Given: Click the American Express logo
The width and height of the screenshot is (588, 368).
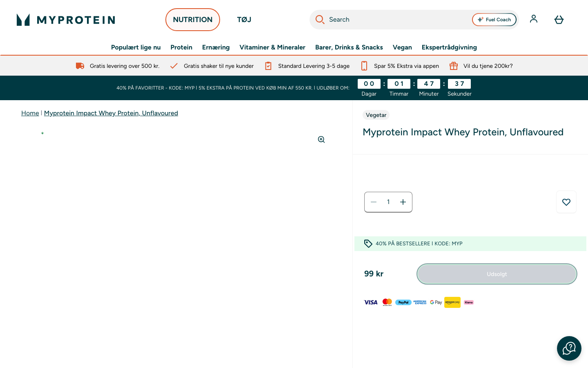Looking at the screenshot, I should coord(420,303).
